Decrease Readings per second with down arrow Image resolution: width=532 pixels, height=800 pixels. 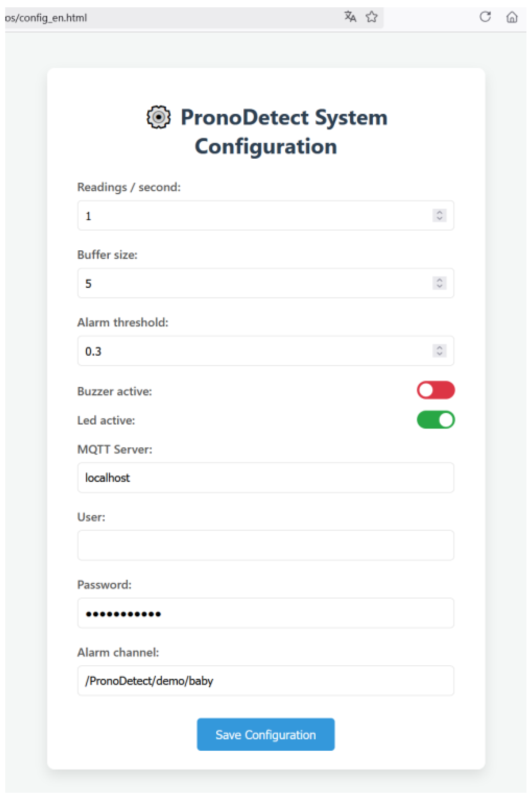440,218
